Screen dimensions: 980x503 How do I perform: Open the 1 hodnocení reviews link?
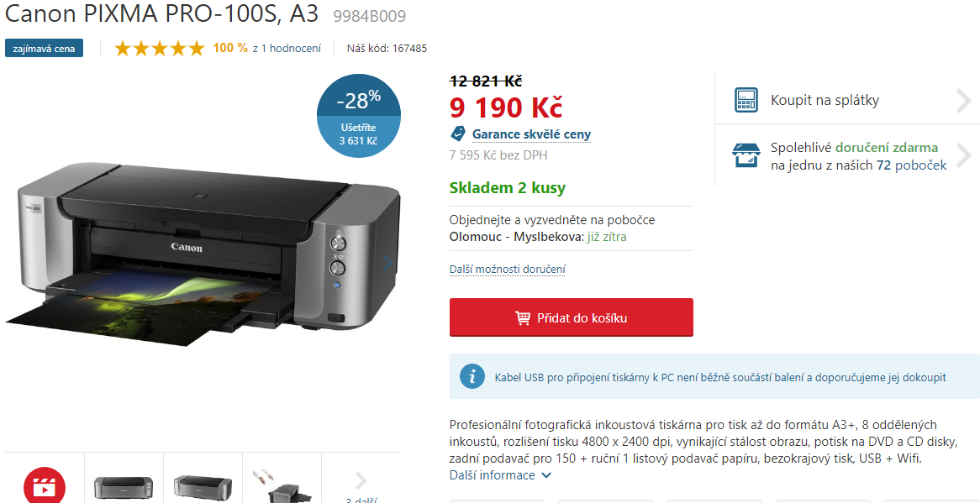tap(287, 48)
